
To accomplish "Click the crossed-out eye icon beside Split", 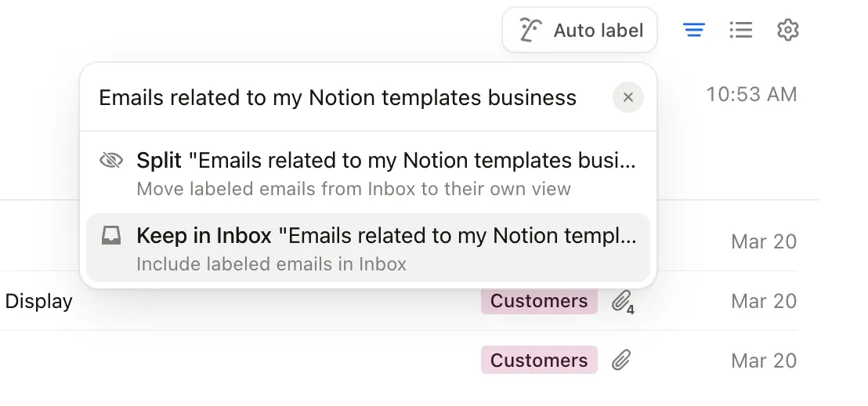I will (x=112, y=161).
